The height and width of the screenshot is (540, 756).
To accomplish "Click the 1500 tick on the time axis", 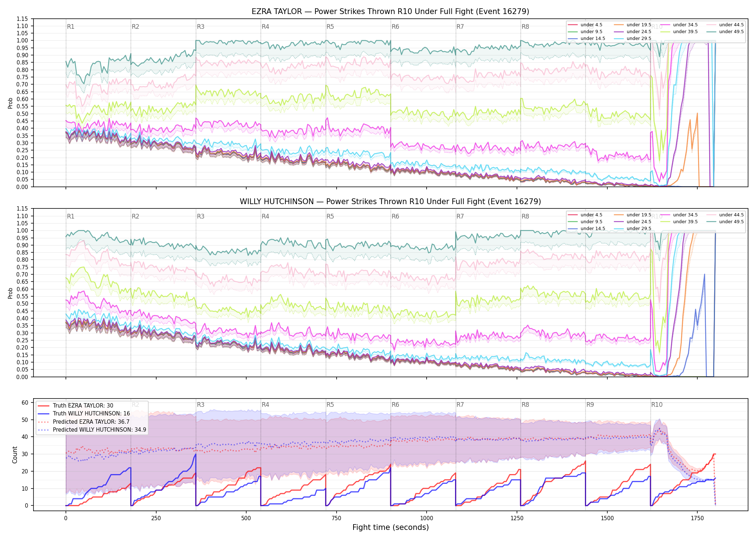I will point(607,518).
